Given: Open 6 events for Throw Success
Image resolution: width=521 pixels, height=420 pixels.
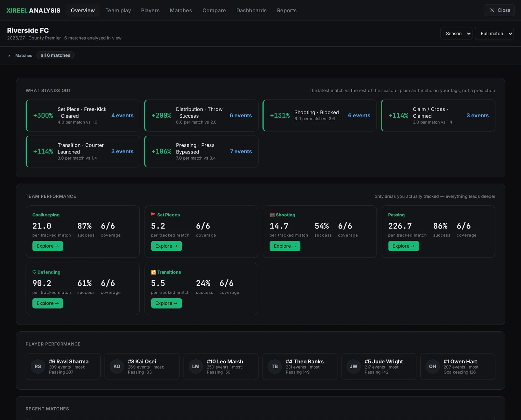Looking at the screenshot, I should point(241,116).
